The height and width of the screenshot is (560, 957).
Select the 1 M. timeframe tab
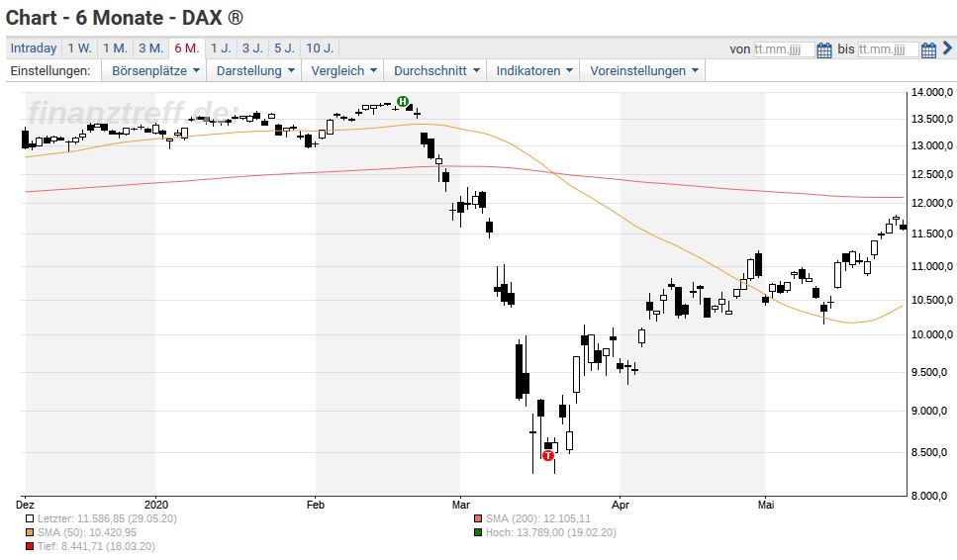coord(115,48)
